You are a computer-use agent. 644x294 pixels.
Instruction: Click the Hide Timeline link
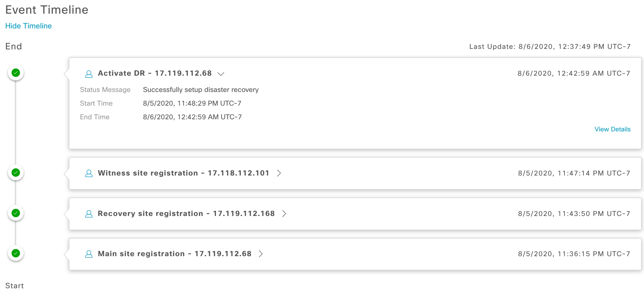(28, 26)
